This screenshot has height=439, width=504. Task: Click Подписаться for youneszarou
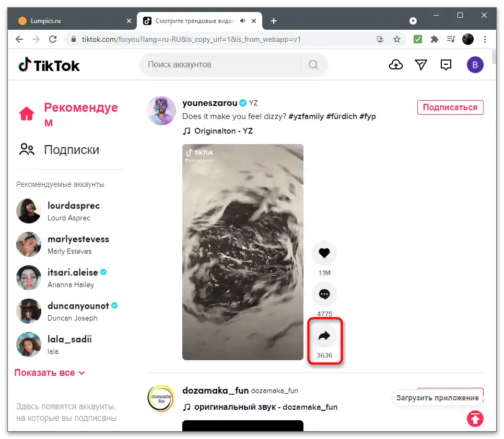tap(450, 107)
